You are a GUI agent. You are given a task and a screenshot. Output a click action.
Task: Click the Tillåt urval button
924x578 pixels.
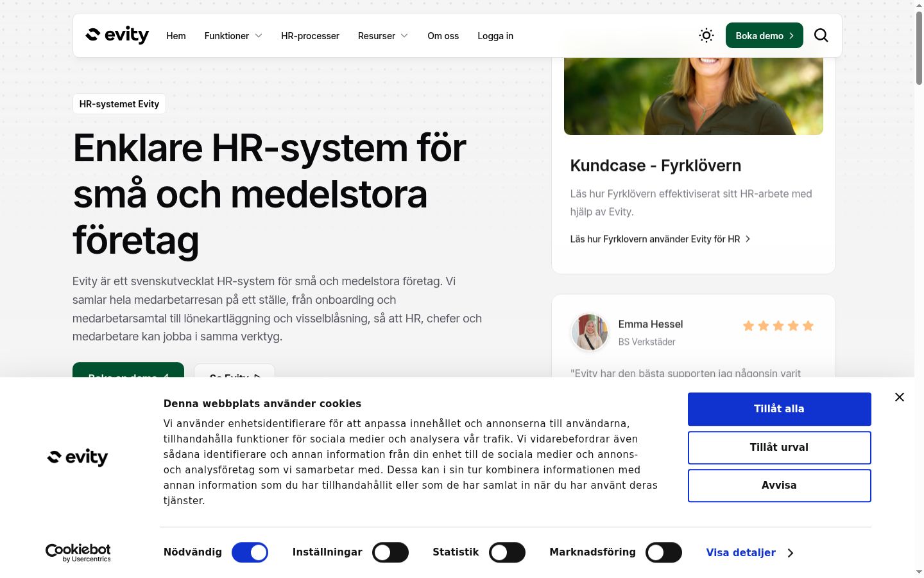[x=779, y=448]
